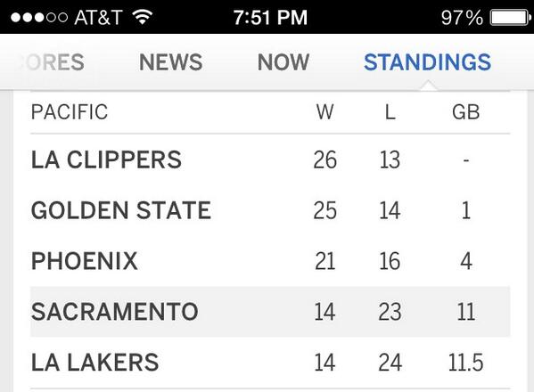
Task: Tap the L losses column header
Action: coord(390,112)
